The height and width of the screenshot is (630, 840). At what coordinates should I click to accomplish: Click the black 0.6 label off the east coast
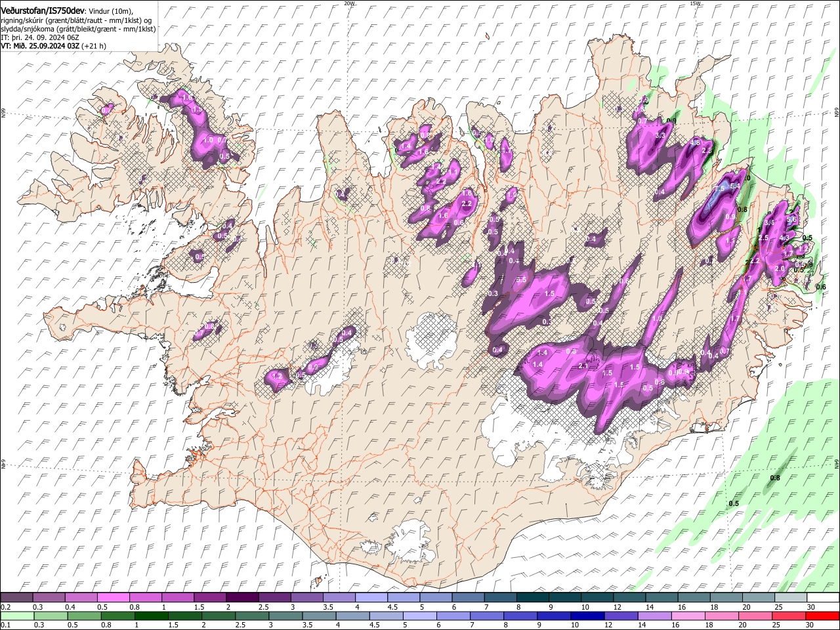pyautogui.click(x=820, y=287)
